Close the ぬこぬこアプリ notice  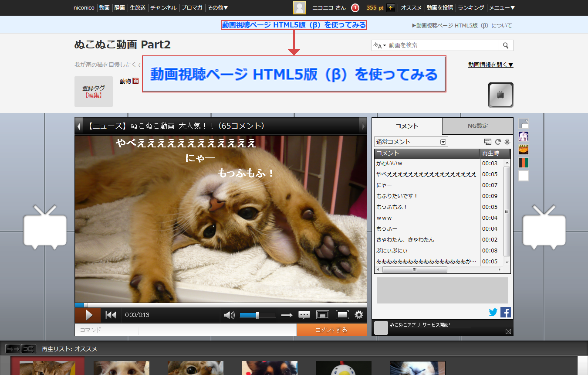[x=508, y=331]
